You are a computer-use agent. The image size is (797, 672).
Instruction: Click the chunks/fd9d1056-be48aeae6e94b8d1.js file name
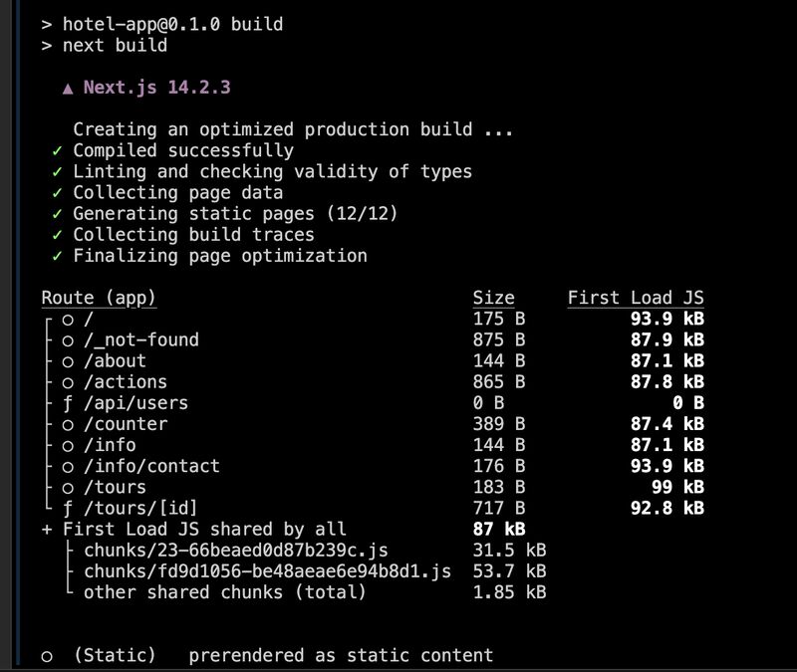pos(267,571)
